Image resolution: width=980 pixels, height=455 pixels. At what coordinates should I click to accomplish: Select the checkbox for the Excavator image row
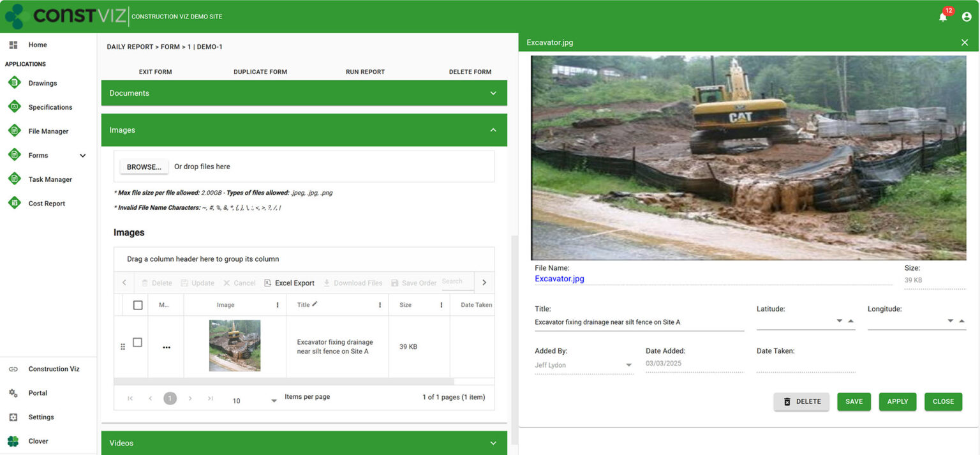coord(138,342)
